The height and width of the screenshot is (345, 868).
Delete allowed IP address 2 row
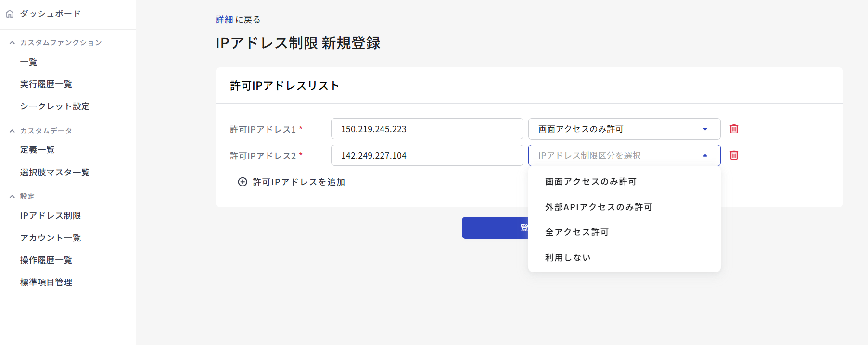[734, 155]
